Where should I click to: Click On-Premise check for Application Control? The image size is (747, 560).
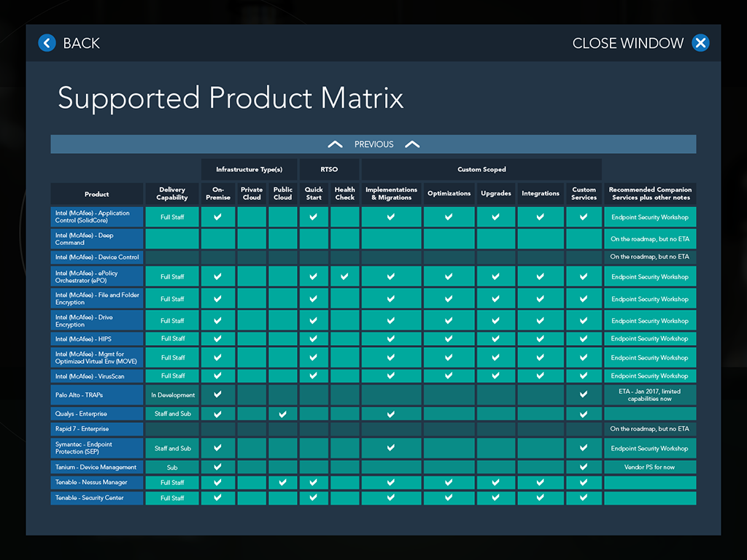[217, 217]
